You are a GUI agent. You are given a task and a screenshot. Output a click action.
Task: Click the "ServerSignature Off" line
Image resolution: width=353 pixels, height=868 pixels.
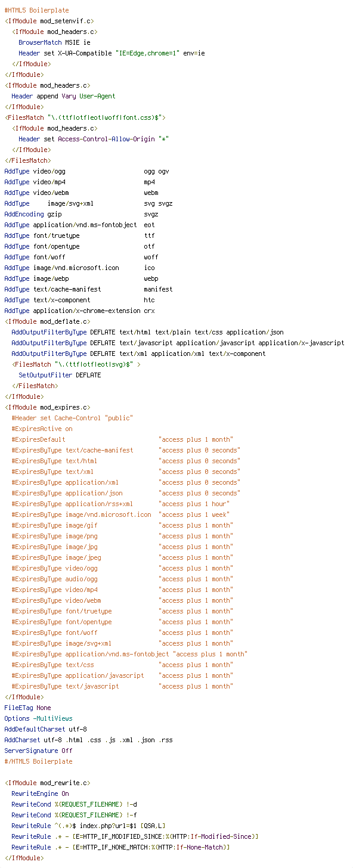[38, 751]
